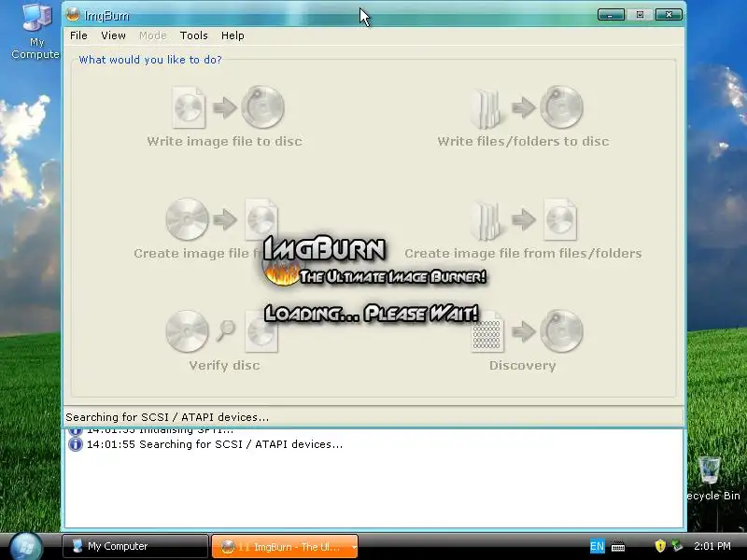
Task: Click the Create image file from files/folders icon
Action: [x=524, y=219]
